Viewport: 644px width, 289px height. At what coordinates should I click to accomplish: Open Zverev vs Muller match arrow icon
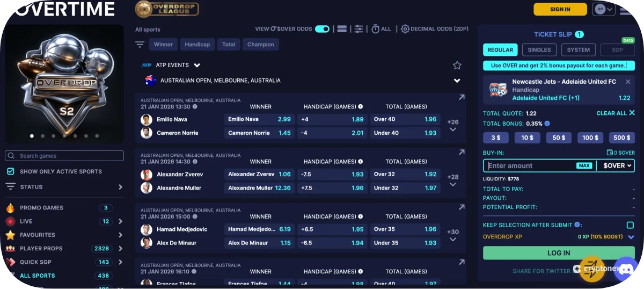click(x=462, y=153)
